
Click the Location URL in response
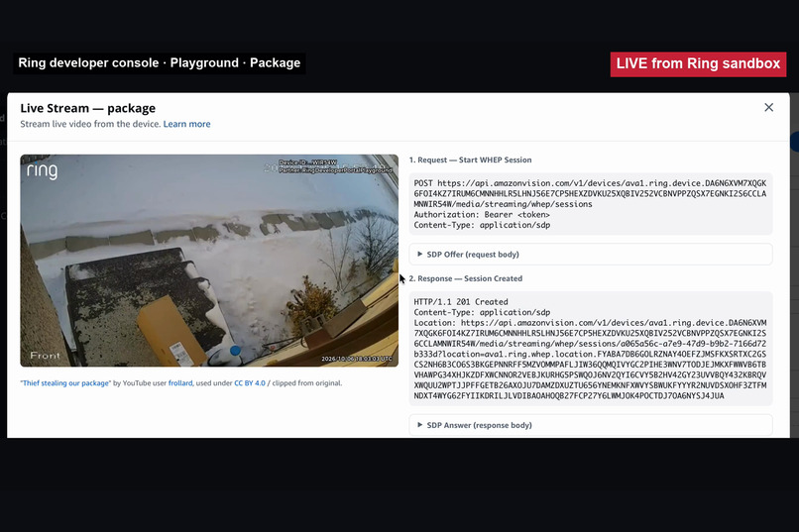[590, 359]
